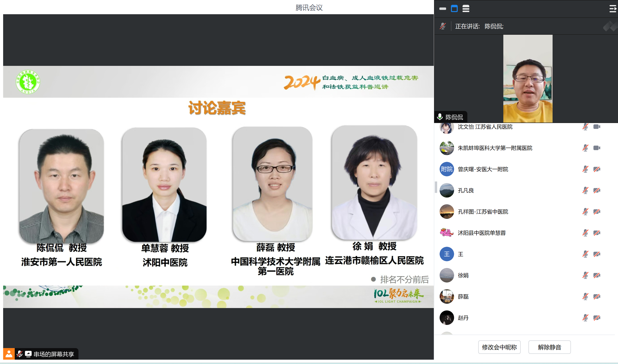618x364 pixels.
Task: Click the 串场的屏幕共享 screen share label
Action: [x=54, y=354]
